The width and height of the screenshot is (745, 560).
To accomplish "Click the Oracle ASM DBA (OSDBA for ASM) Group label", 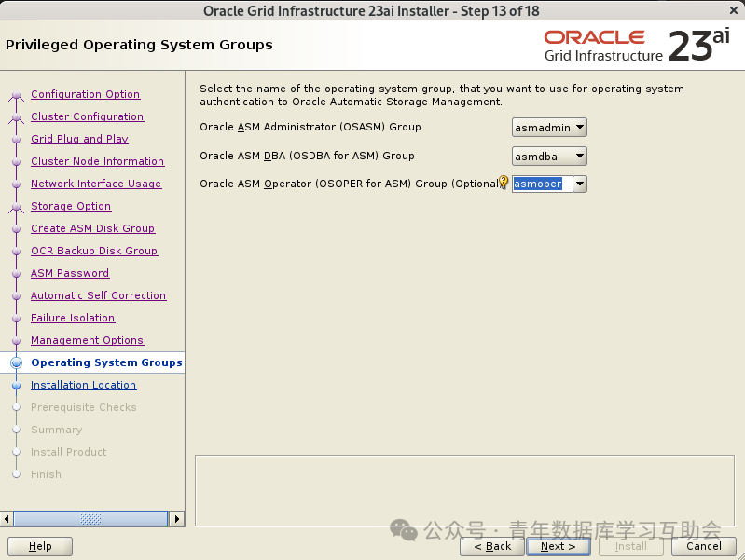I will (x=307, y=156).
